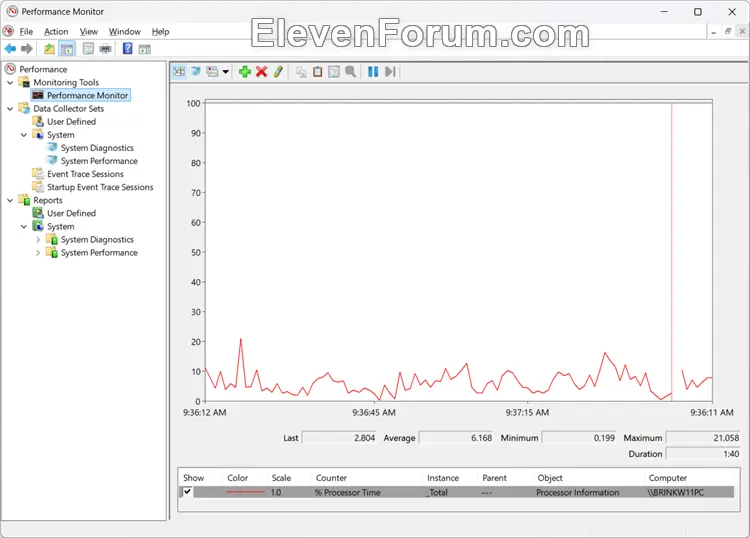Click View Log Data icon
The width and height of the screenshot is (750, 538).
pos(196,72)
